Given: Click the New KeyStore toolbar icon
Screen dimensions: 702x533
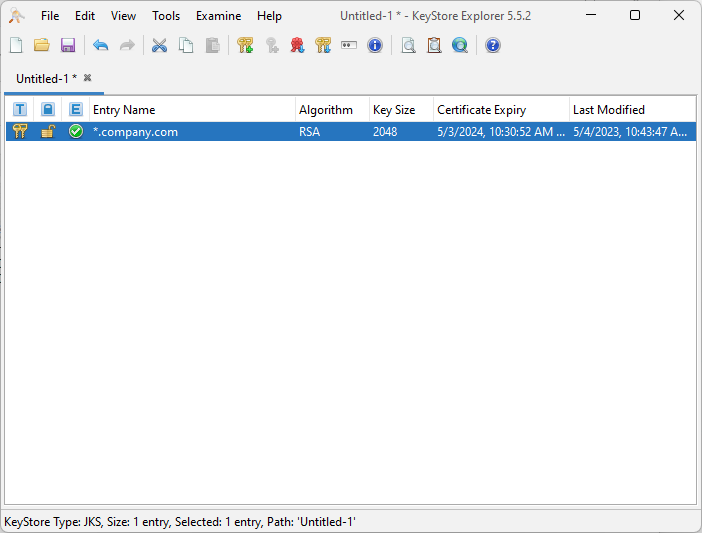Looking at the screenshot, I should click(x=16, y=45).
